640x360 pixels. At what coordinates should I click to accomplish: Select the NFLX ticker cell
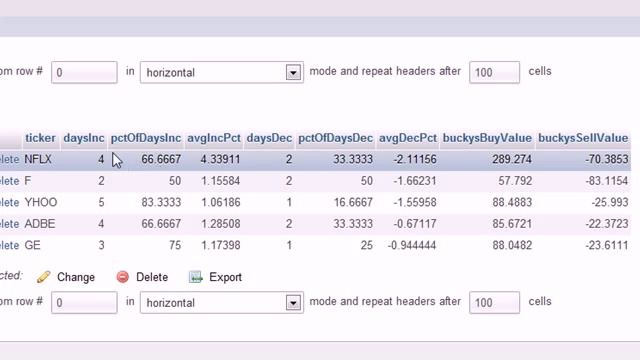coord(38,159)
